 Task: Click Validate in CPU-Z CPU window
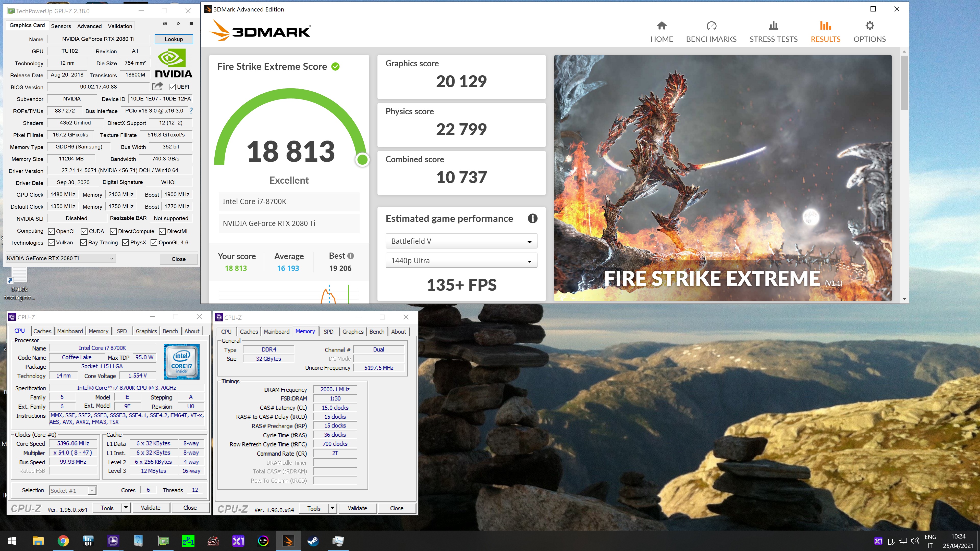[151, 508]
